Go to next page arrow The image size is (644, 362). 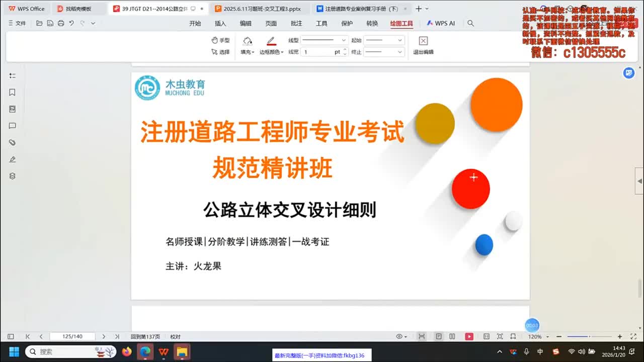point(104,336)
